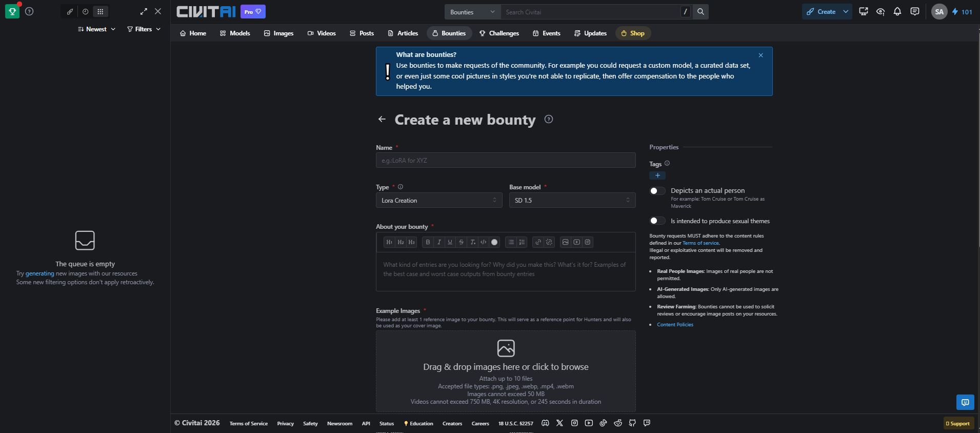Expand generator panel to full screen
The image size is (980, 433).
point(144,11)
